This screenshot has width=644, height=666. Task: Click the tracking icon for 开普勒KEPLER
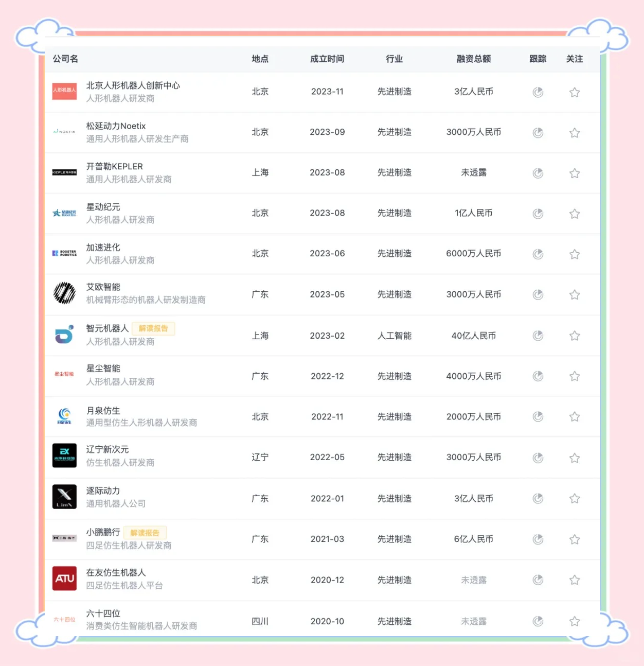pyautogui.click(x=538, y=173)
